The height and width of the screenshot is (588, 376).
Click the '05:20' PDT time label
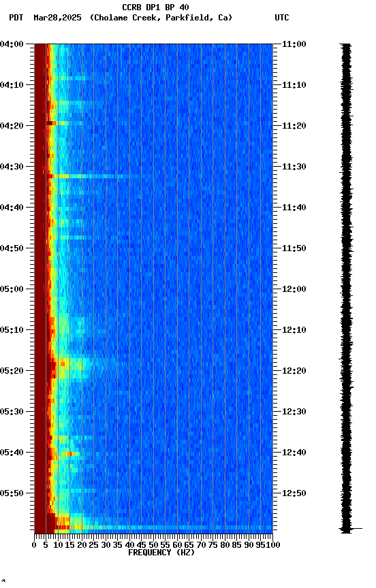coord(12,371)
